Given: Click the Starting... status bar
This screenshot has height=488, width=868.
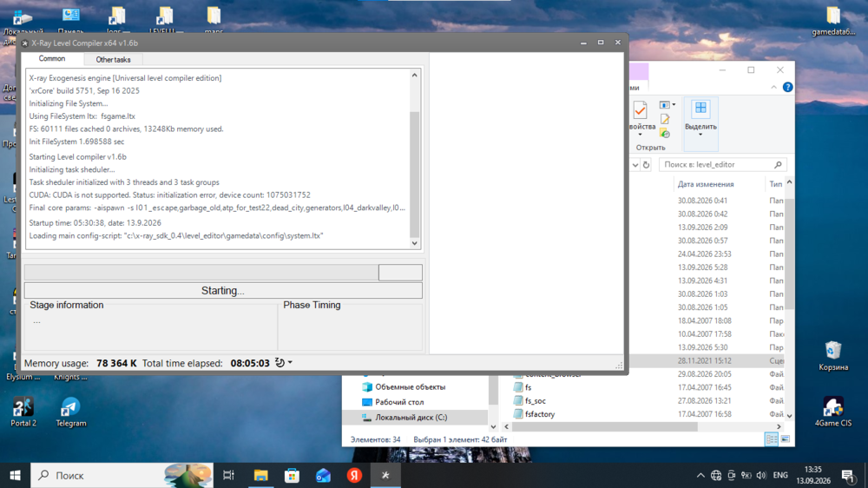Looking at the screenshot, I should [x=223, y=290].
